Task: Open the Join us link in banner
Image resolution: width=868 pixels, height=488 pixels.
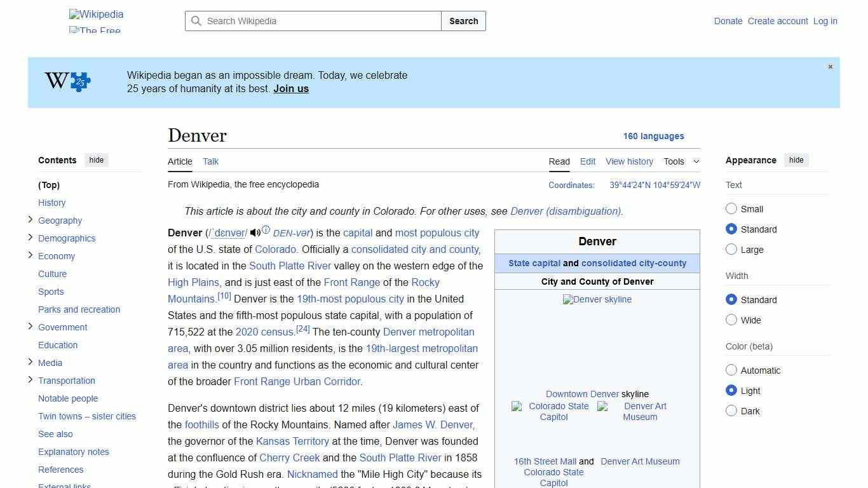Action: [x=290, y=88]
